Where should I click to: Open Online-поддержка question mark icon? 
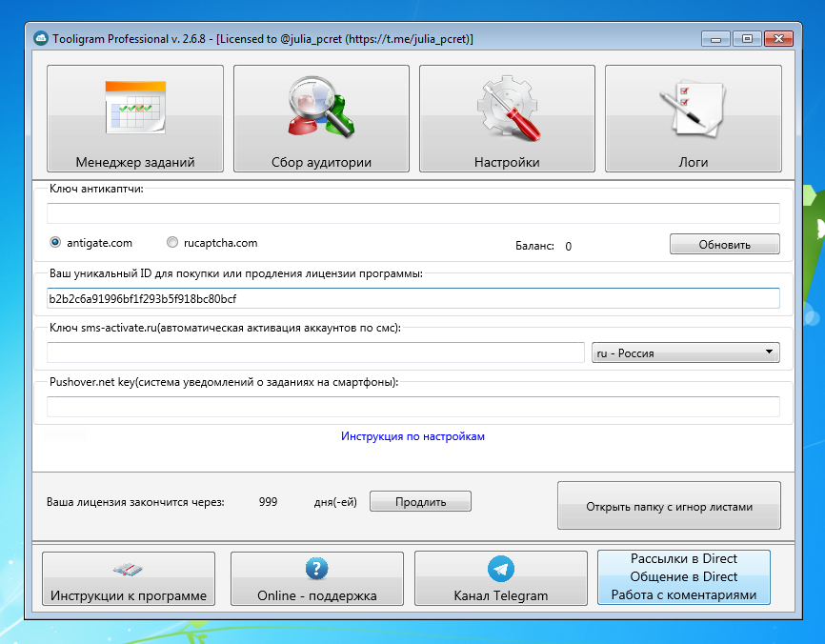(x=316, y=570)
